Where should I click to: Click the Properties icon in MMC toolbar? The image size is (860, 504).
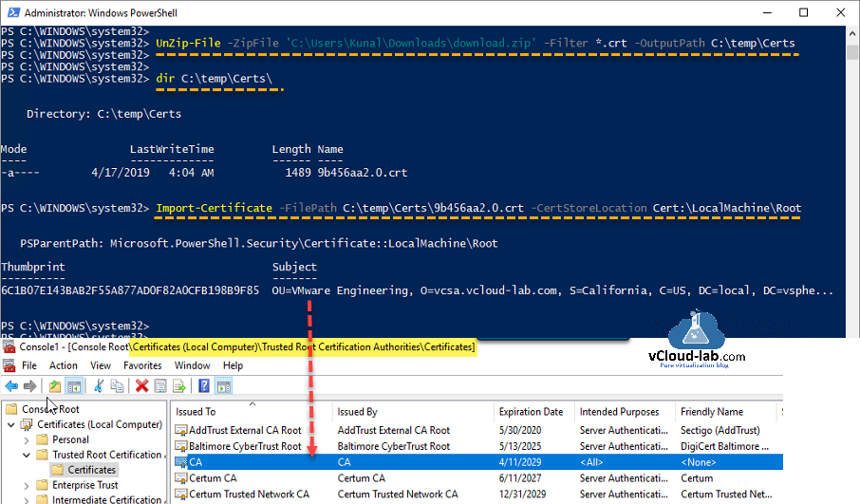tap(160, 386)
